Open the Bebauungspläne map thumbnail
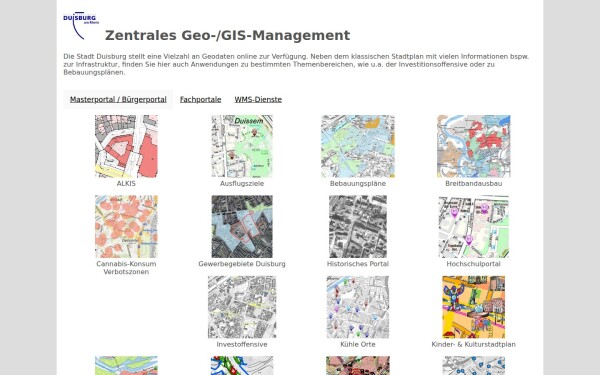This screenshot has width=600, height=375. coord(358,147)
